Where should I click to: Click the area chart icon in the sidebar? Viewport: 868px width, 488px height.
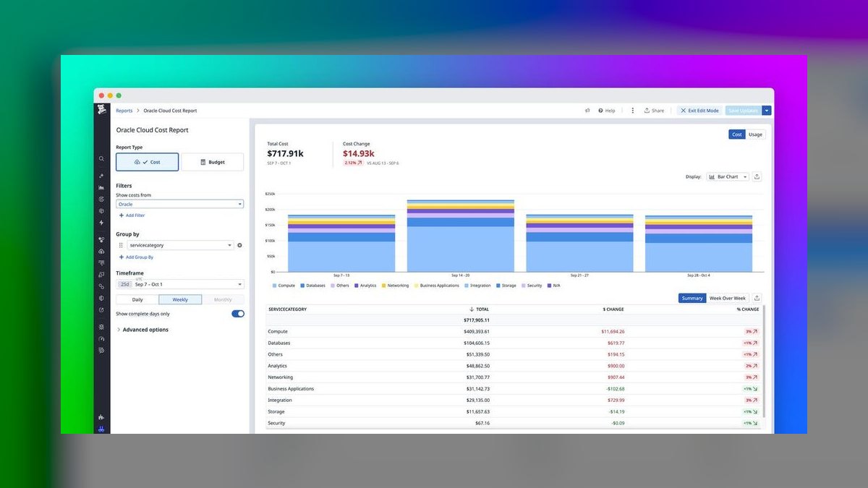tap(101, 187)
